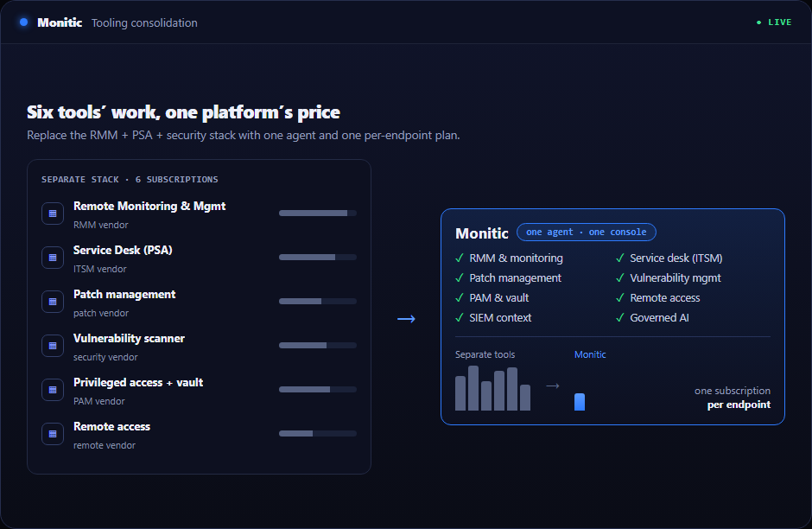Screen dimensions: 812x529
Task: Click the Vulnerability scanner row icon
Action: pos(53,346)
